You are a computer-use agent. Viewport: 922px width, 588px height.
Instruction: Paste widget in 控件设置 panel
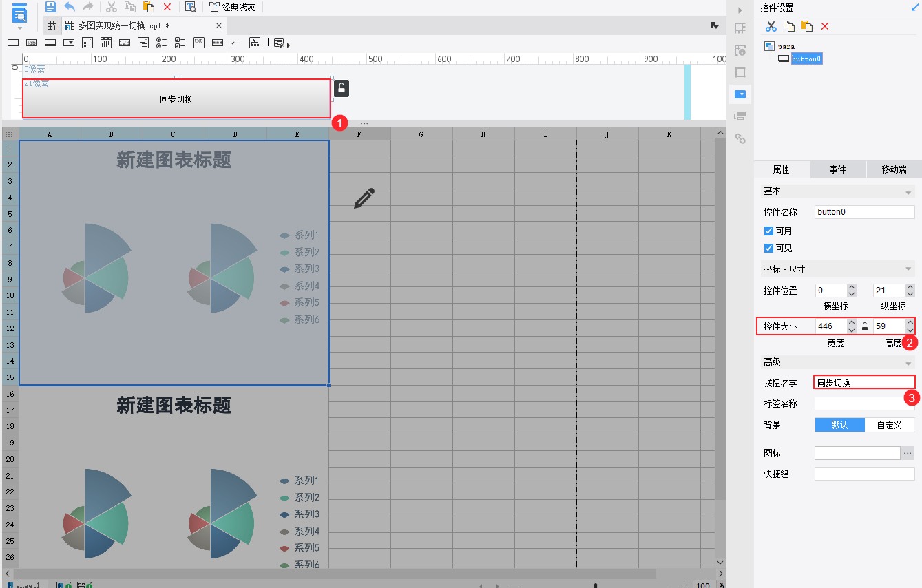807,26
